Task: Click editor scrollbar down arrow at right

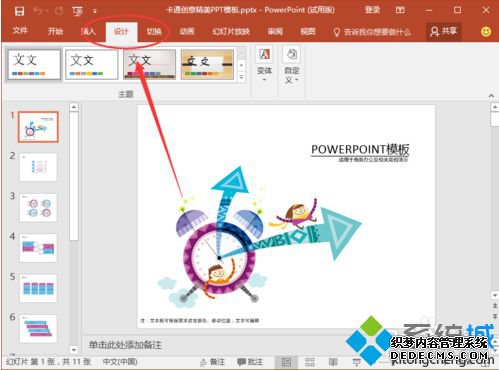Action: pyautogui.click(x=495, y=295)
